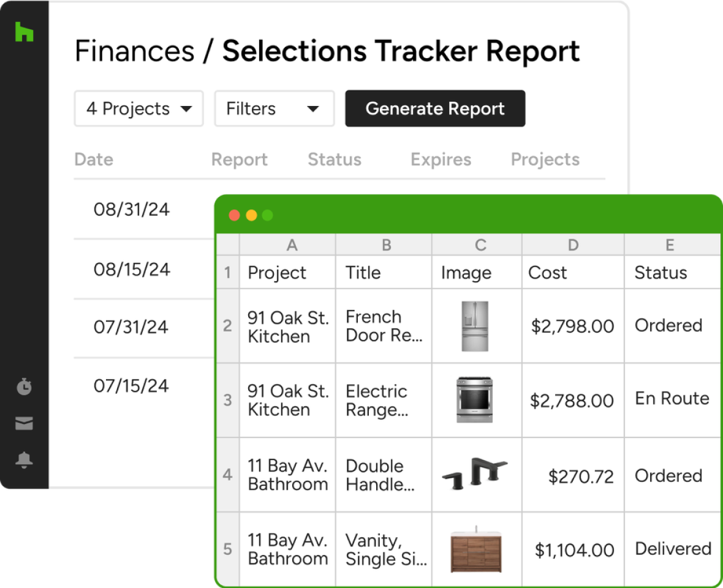The width and height of the screenshot is (723, 588).
Task: Open the 07/15/24 report row
Action: tap(131, 385)
